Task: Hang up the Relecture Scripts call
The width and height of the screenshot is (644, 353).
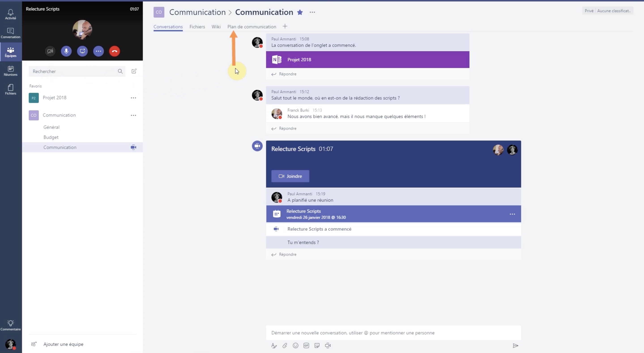Action: tap(115, 51)
